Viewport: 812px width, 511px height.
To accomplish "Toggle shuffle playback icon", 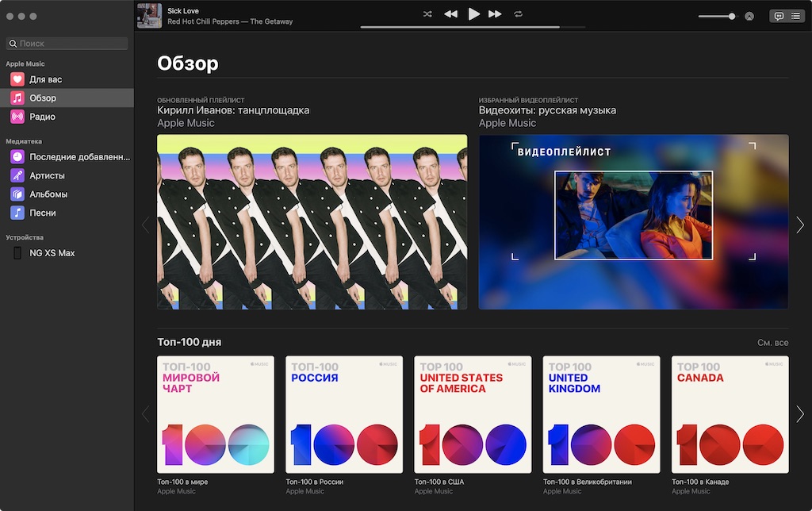I will coord(427,14).
